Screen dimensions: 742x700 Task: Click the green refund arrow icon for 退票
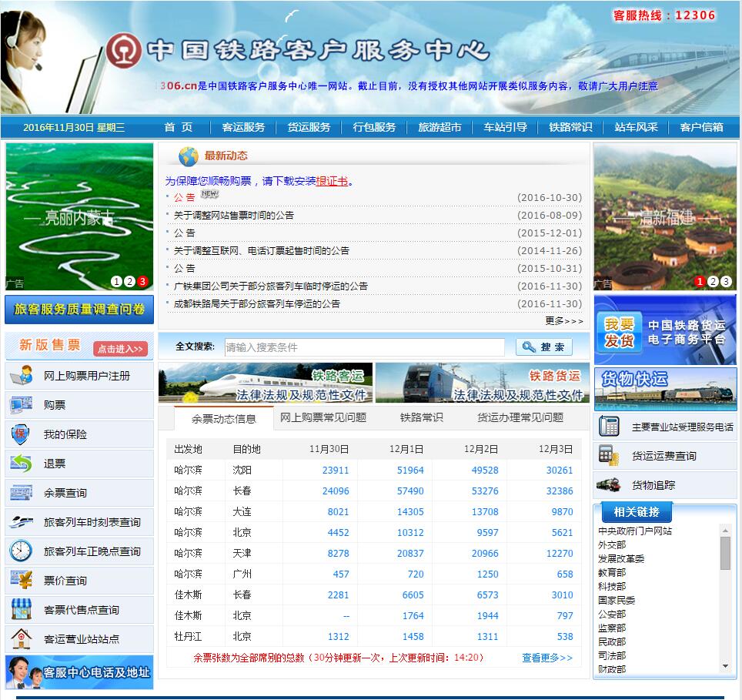(22, 464)
